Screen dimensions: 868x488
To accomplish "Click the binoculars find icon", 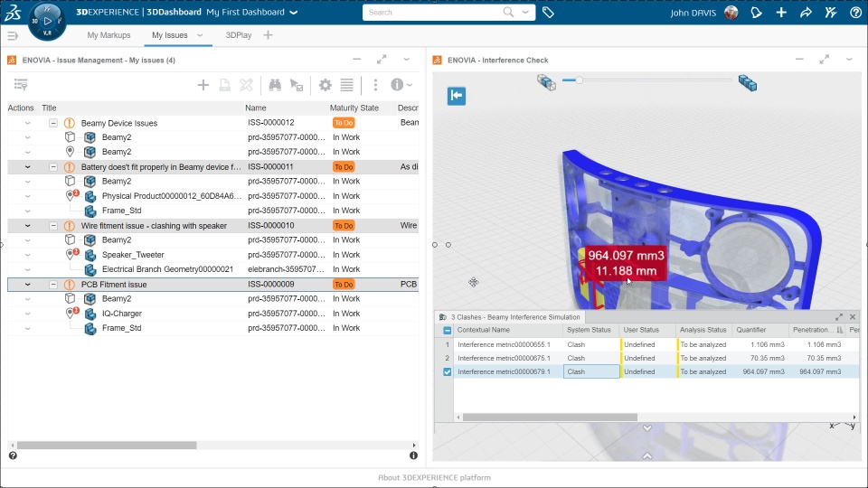I will [x=275, y=85].
